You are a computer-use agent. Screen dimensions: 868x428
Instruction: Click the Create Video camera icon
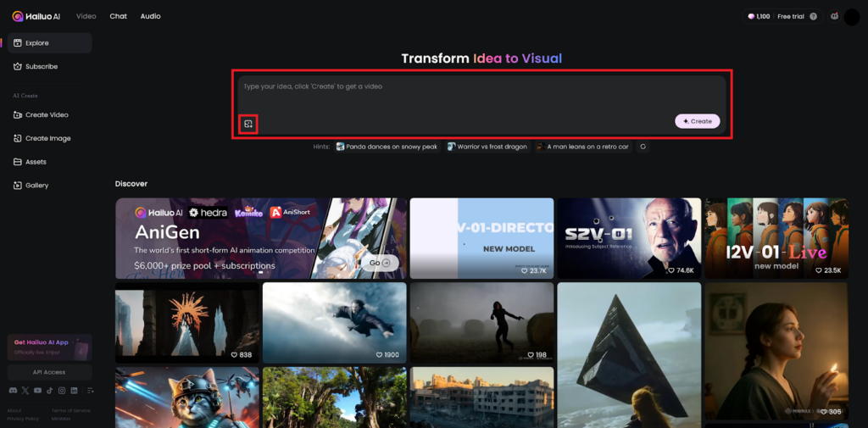pyautogui.click(x=17, y=114)
